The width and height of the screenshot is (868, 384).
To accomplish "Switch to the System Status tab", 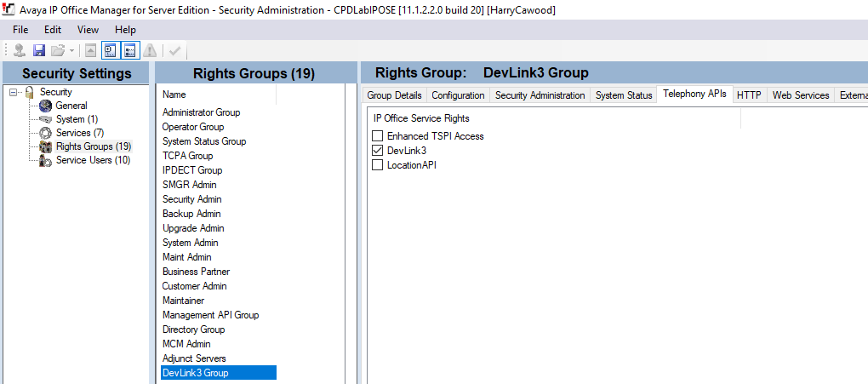I will pos(624,95).
